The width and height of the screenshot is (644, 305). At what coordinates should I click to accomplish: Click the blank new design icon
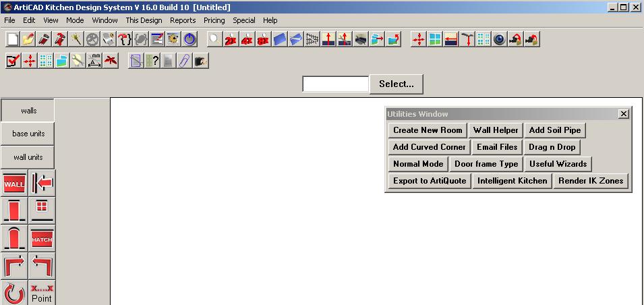(x=13, y=39)
